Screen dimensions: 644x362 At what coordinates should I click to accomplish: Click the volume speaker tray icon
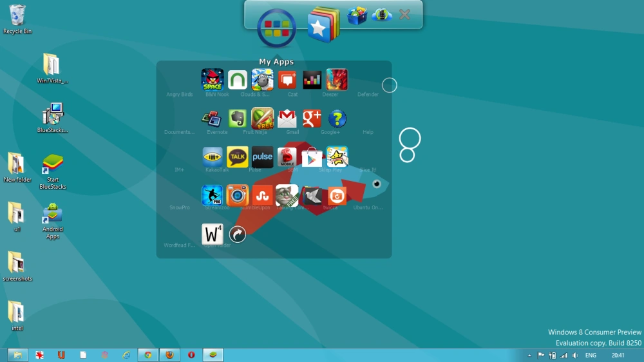575,356
